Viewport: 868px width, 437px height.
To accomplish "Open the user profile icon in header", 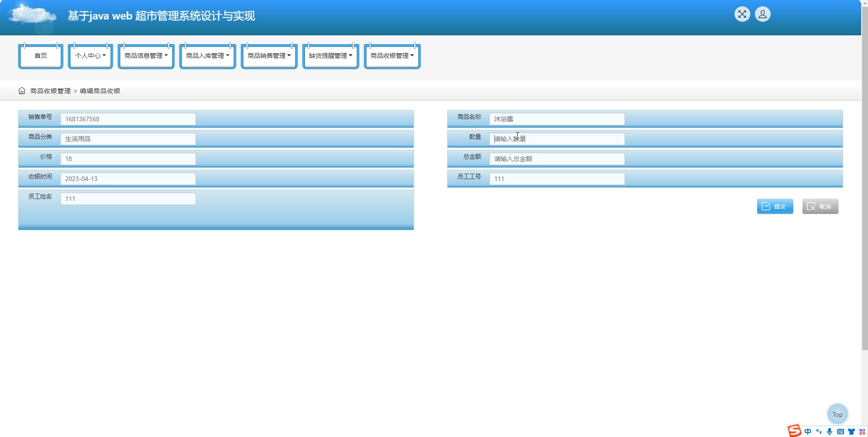I will (763, 14).
